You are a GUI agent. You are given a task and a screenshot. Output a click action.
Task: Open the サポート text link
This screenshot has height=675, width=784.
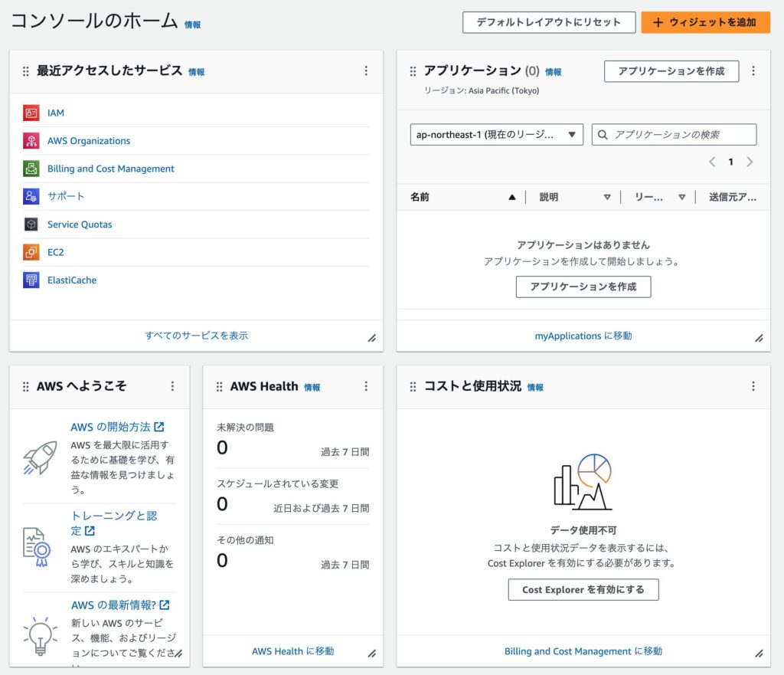coord(66,196)
